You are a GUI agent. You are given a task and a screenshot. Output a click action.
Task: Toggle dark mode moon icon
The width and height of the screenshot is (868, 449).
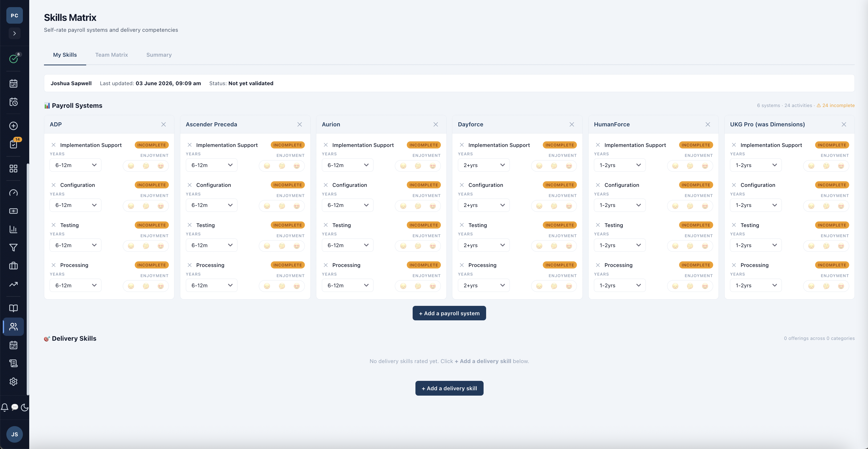coord(25,407)
